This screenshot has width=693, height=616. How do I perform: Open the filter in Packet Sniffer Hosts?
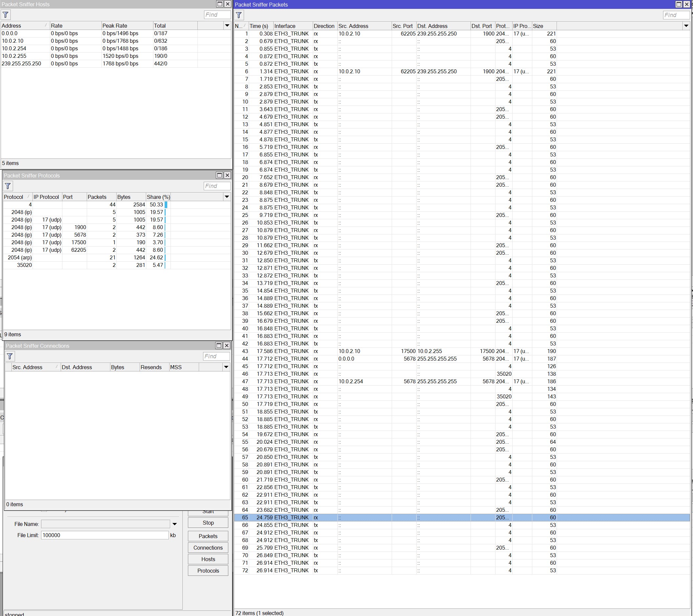(6, 14)
